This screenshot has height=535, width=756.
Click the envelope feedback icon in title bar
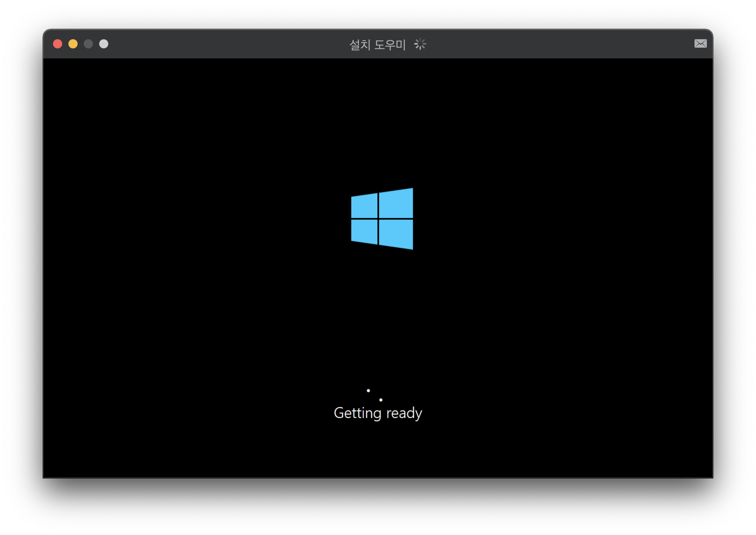click(x=700, y=43)
